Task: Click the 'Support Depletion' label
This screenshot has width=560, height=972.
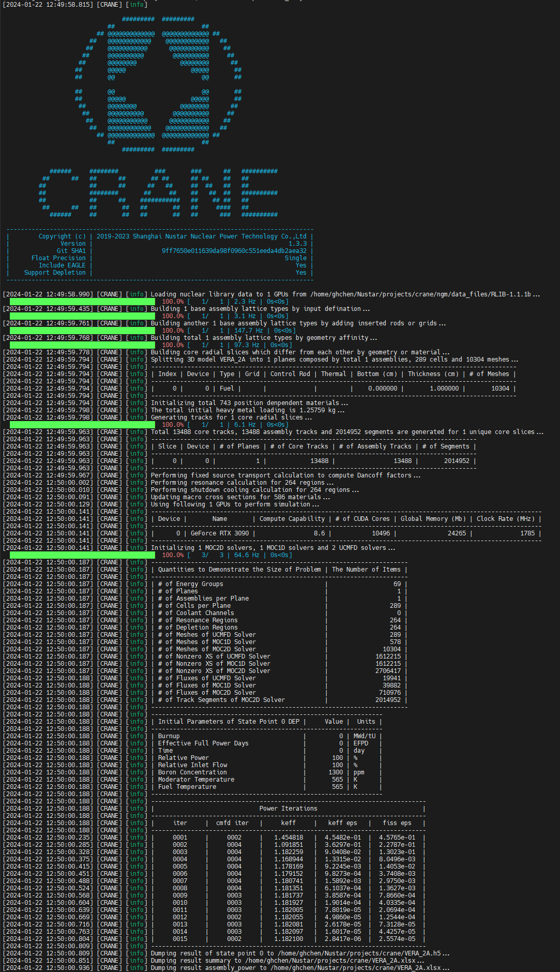Action: click(x=55, y=273)
